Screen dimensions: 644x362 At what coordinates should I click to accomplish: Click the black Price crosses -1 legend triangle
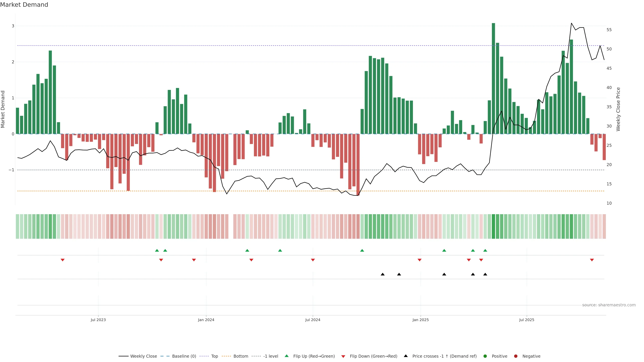point(406,356)
